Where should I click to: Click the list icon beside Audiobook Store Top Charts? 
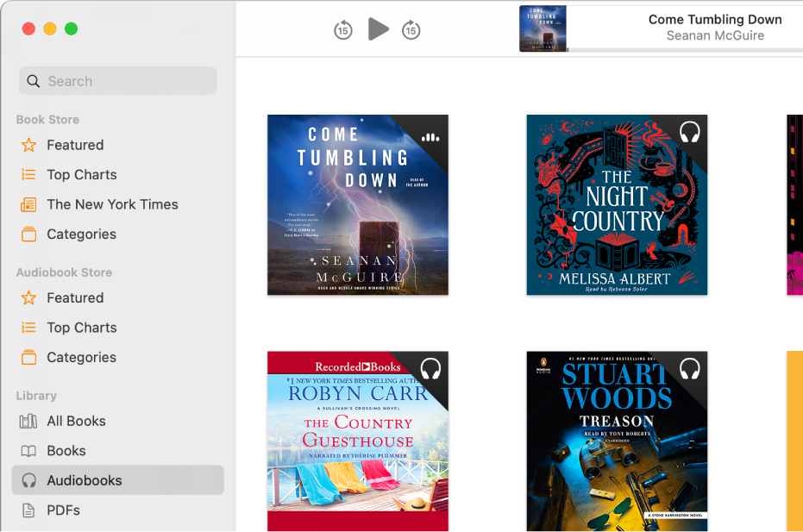coord(28,327)
